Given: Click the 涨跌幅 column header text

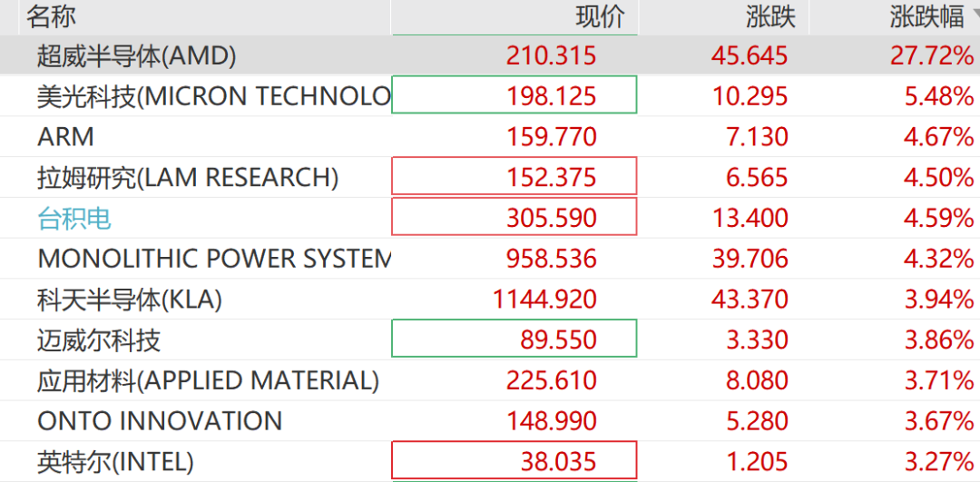Looking at the screenshot, I should [926, 15].
